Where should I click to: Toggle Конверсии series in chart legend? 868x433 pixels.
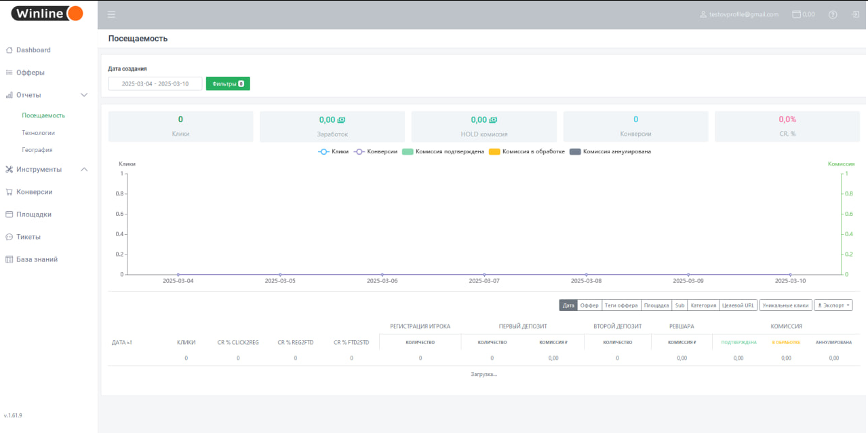[x=375, y=151]
